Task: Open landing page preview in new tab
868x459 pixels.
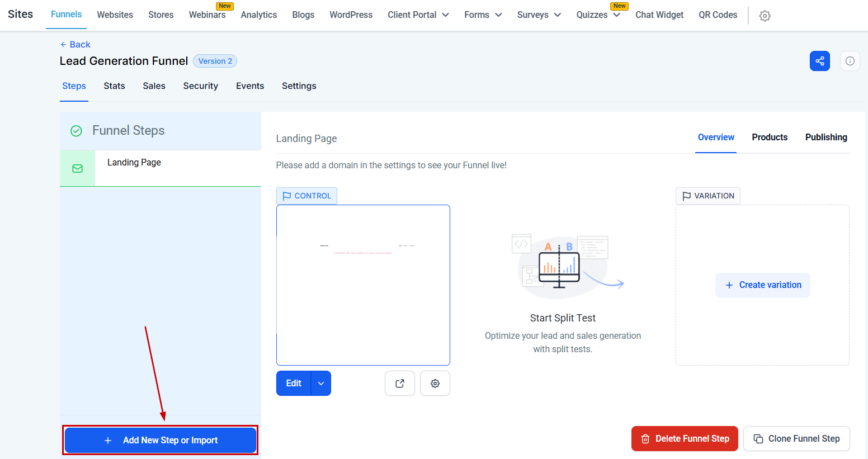Action: tap(399, 384)
